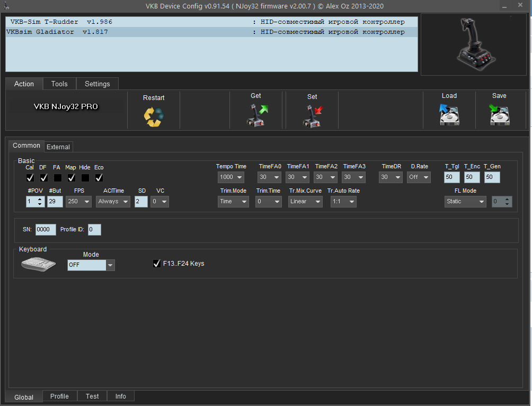Click the Set joystick icon
The width and height of the screenshot is (532, 406).
tap(312, 115)
